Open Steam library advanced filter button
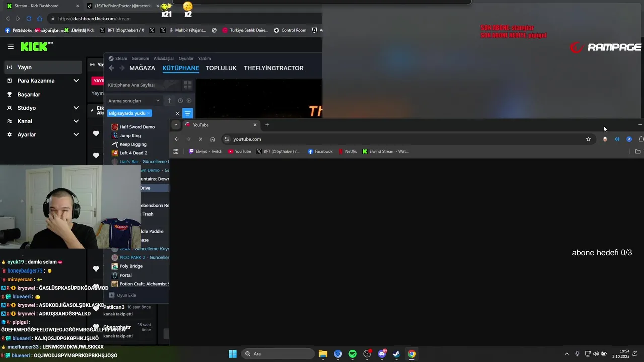This screenshot has height=362, width=644. point(187,113)
